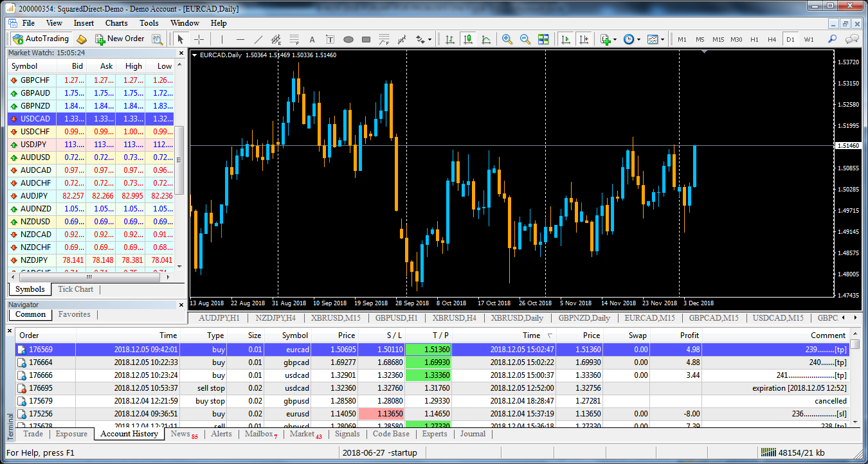The height and width of the screenshot is (464, 868).
Task: Open the Charts menu
Action: [116, 23]
